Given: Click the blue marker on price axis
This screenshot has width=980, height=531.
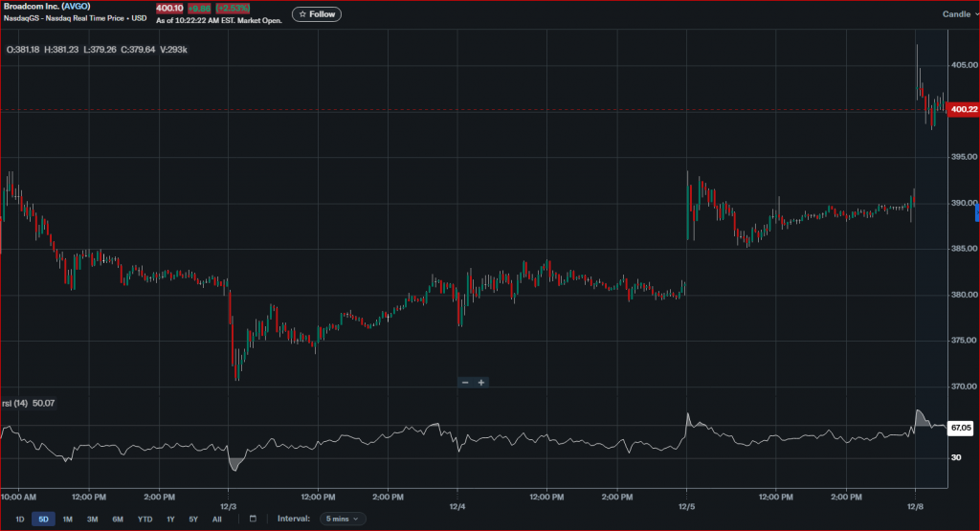Looking at the screenshot, I should click(977, 212).
